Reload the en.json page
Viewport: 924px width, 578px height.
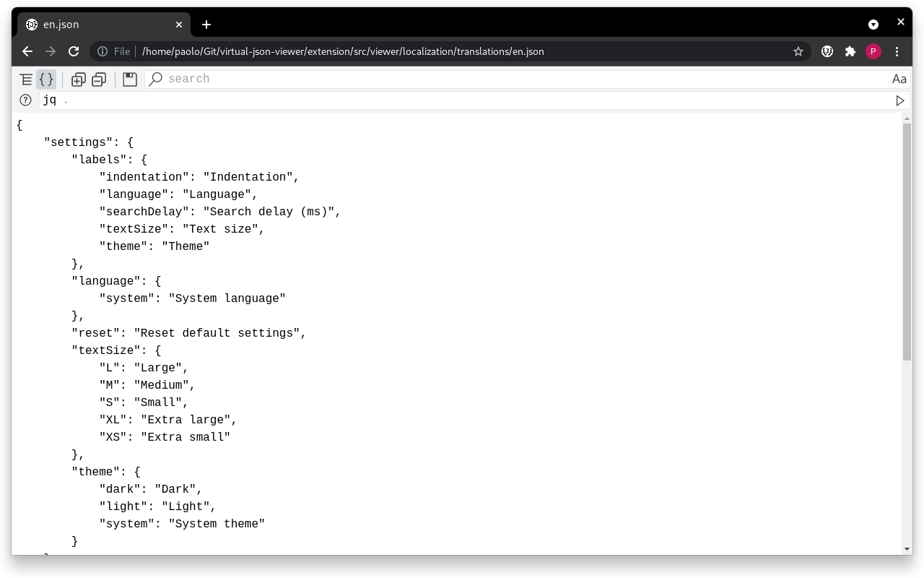tap(74, 51)
